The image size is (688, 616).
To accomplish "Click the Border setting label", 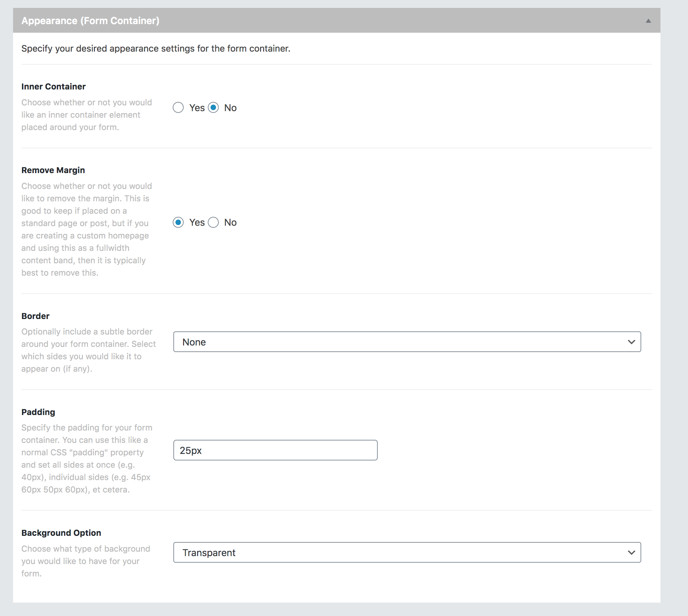I will click(35, 316).
